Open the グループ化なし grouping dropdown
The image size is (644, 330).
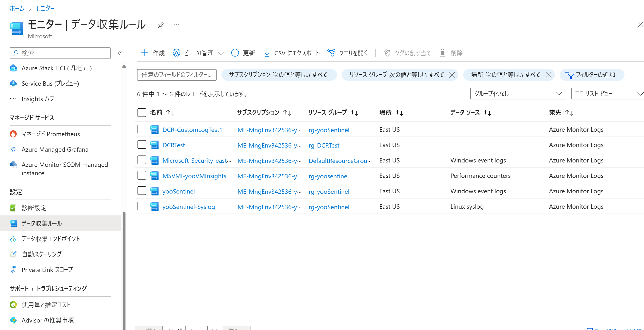(518, 94)
